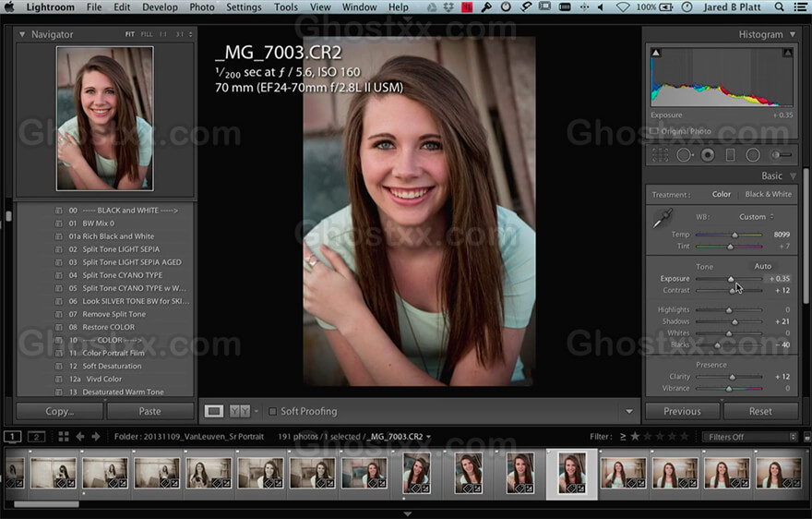Click the Reset button
Image resolution: width=812 pixels, height=519 pixels.
(x=760, y=411)
